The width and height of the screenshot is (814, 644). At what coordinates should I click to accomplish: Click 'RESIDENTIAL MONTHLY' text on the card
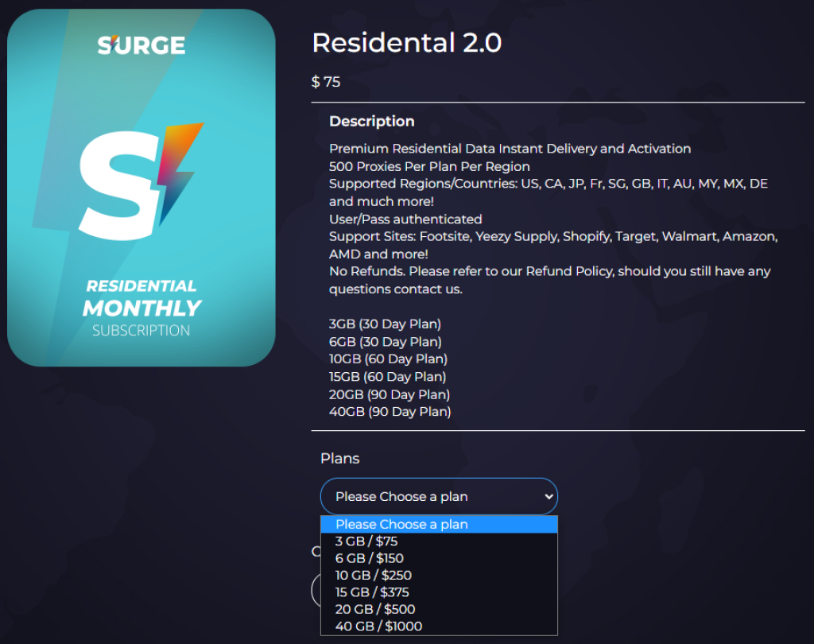pos(141,298)
